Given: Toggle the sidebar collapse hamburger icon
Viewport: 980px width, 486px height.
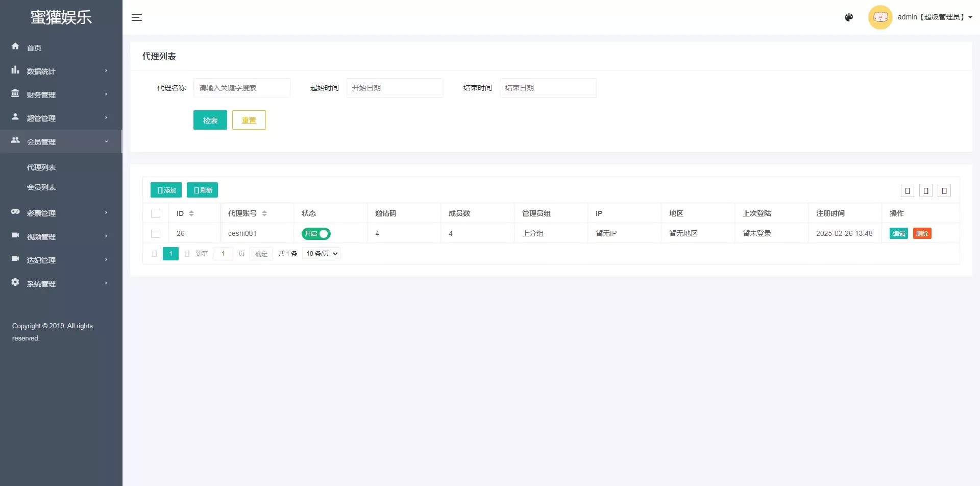Looking at the screenshot, I should click(137, 17).
